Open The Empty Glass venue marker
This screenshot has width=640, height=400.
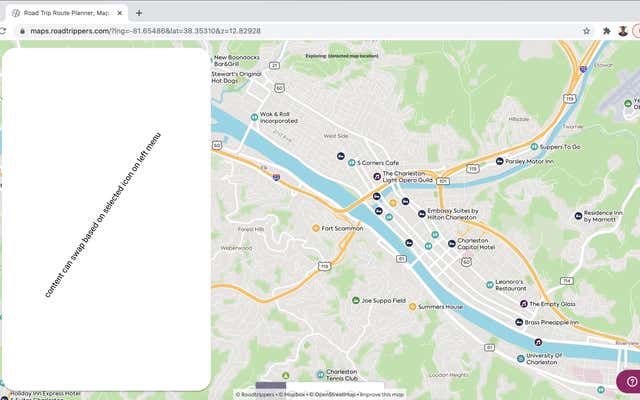[522, 304]
